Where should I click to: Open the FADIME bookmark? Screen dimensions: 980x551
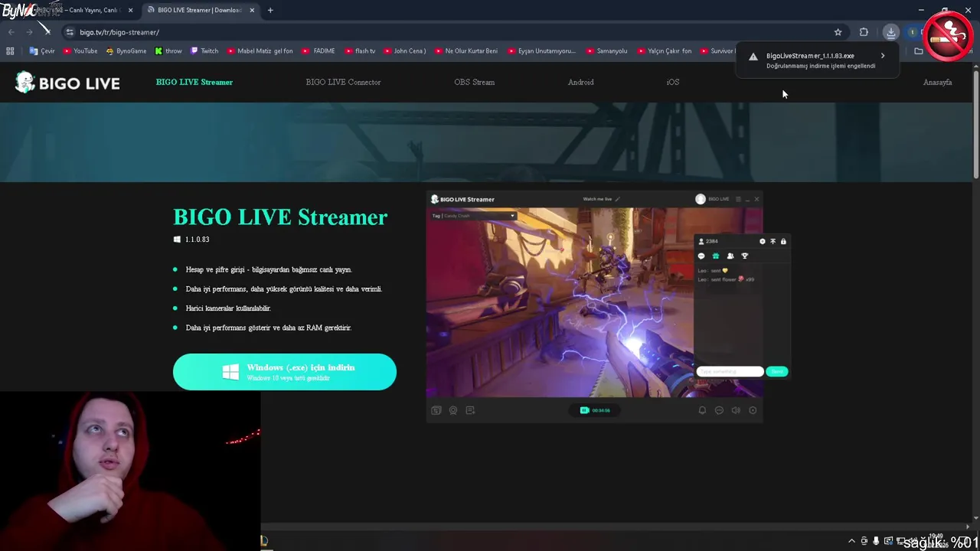318,51
